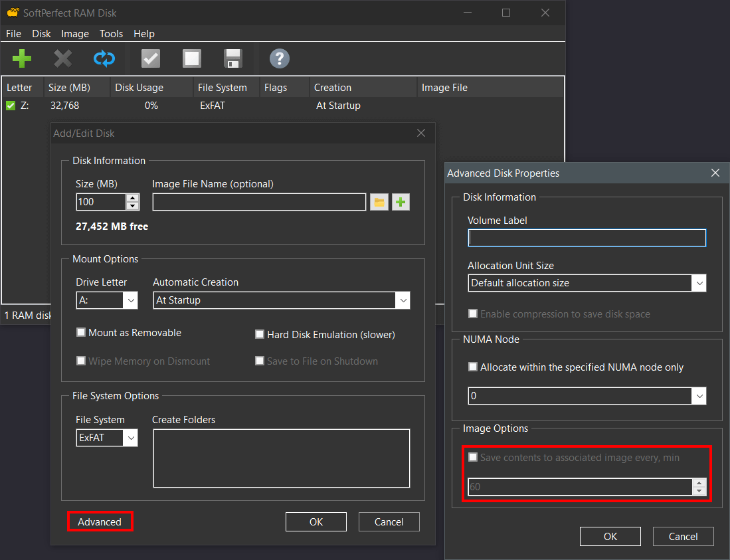The image size is (730, 560).
Task: Open the Disk menu
Action: point(41,33)
